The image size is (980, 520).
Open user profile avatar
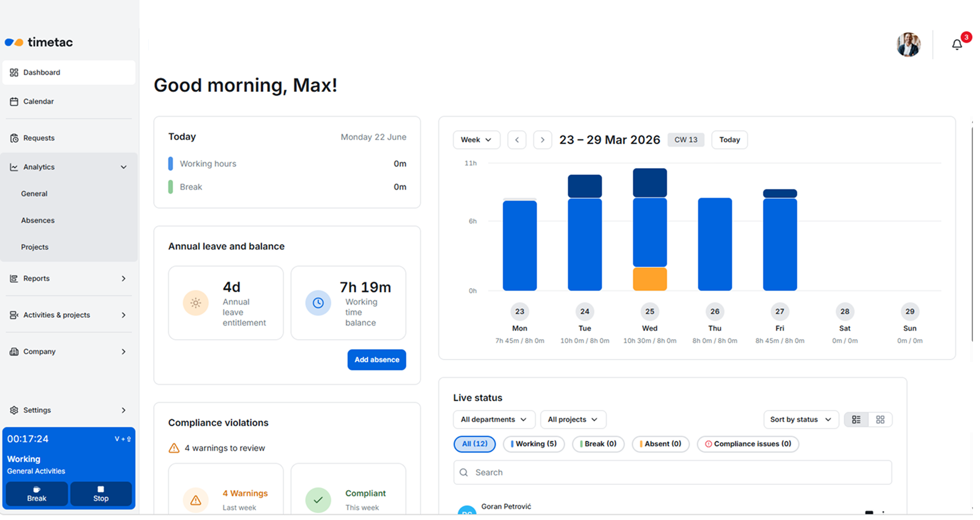[x=908, y=45]
